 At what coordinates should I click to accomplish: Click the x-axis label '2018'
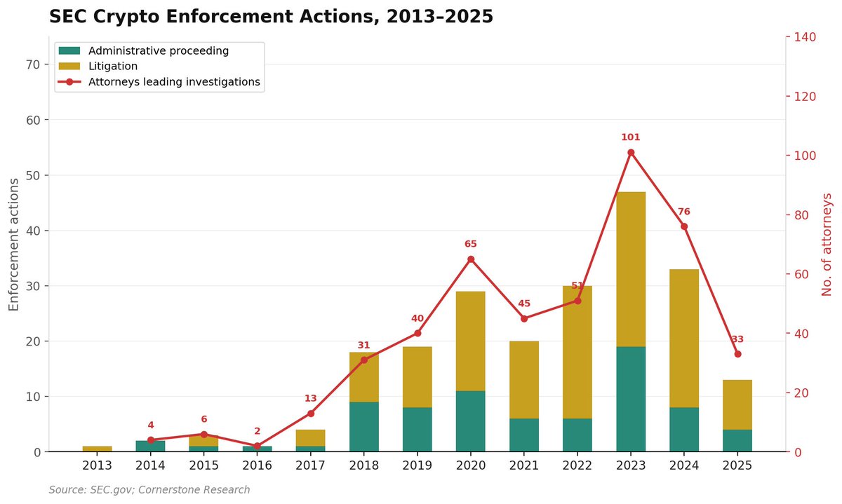pyautogui.click(x=364, y=466)
